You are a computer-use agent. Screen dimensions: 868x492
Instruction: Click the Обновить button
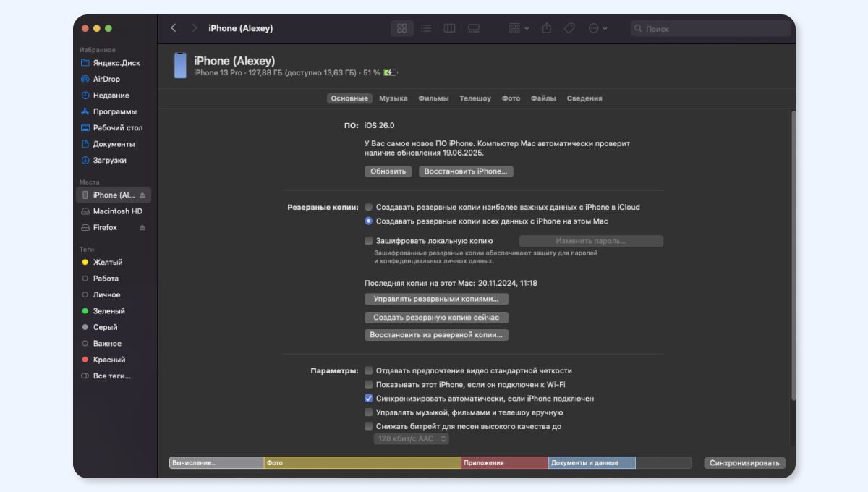tap(388, 171)
